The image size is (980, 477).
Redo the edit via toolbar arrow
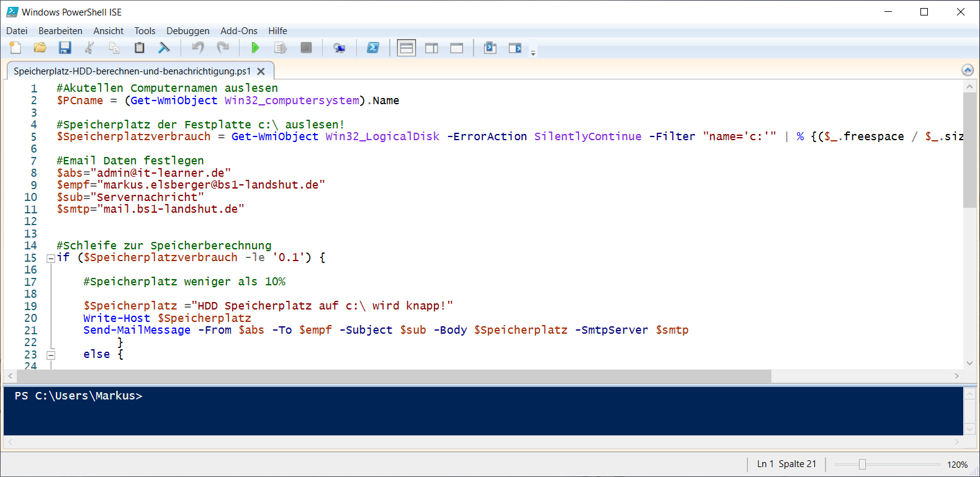coord(223,48)
